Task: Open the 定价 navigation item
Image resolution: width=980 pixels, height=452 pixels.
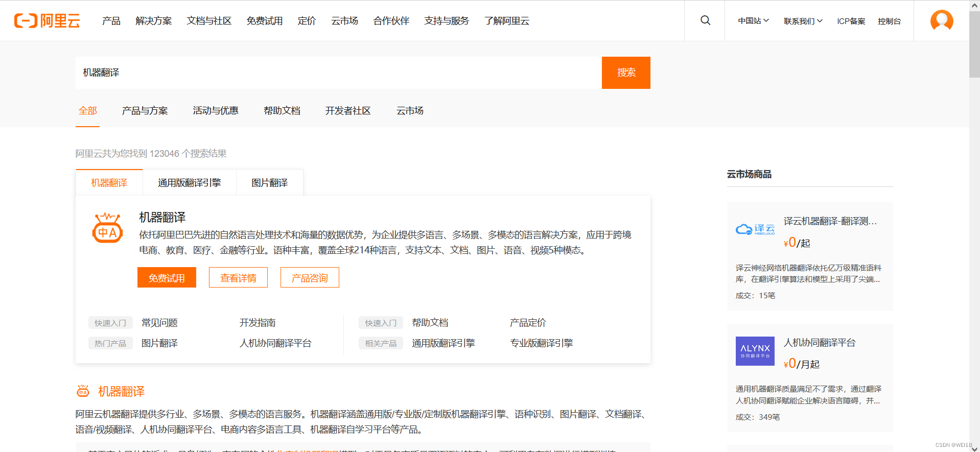Action: [307, 21]
